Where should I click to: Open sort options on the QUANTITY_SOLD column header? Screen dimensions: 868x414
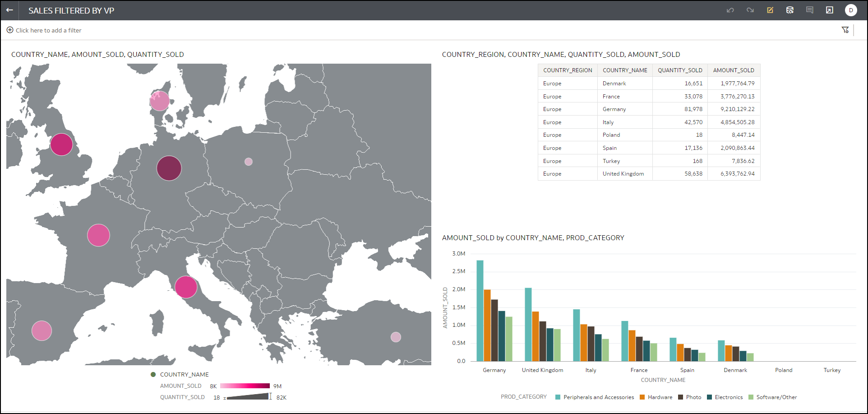tap(680, 70)
